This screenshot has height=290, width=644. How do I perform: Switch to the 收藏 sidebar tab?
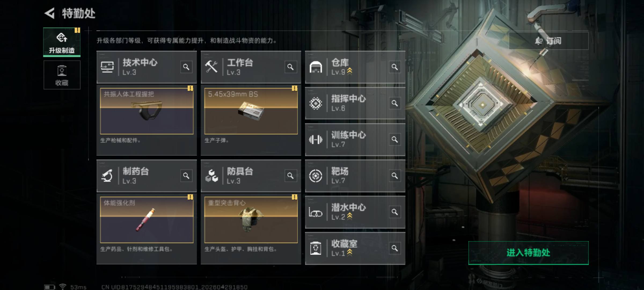click(x=62, y=75)
